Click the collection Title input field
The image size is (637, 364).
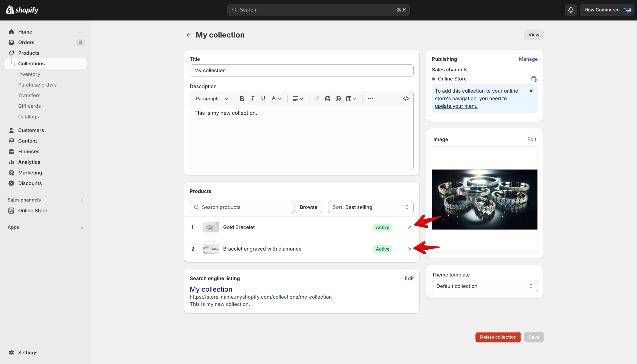[301, 71]
